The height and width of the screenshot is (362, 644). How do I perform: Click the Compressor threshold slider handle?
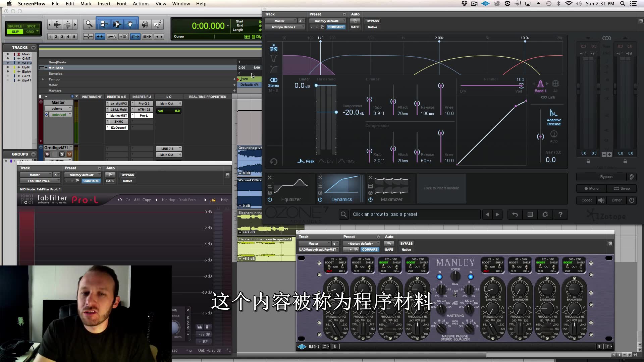click(x=336, y=112)
